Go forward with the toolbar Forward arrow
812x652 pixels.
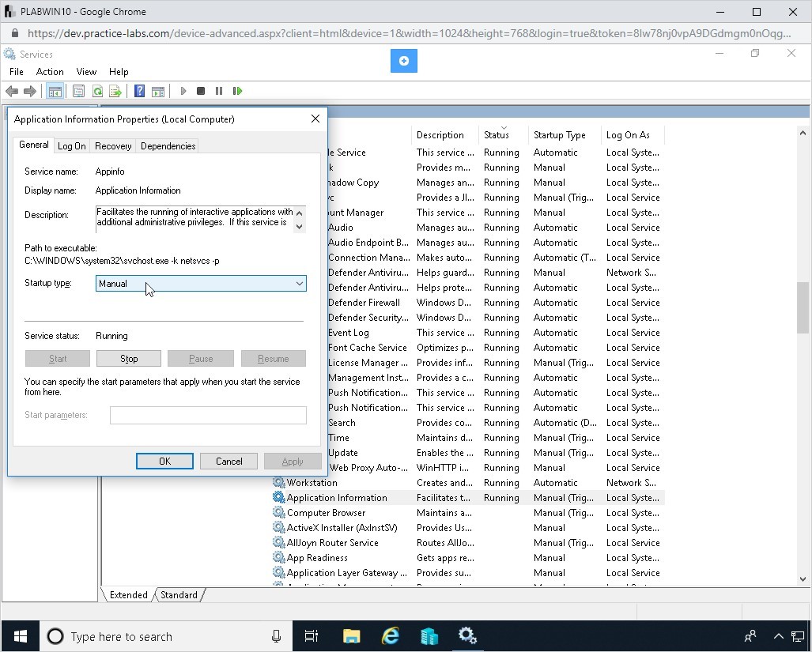pos(30,92)
